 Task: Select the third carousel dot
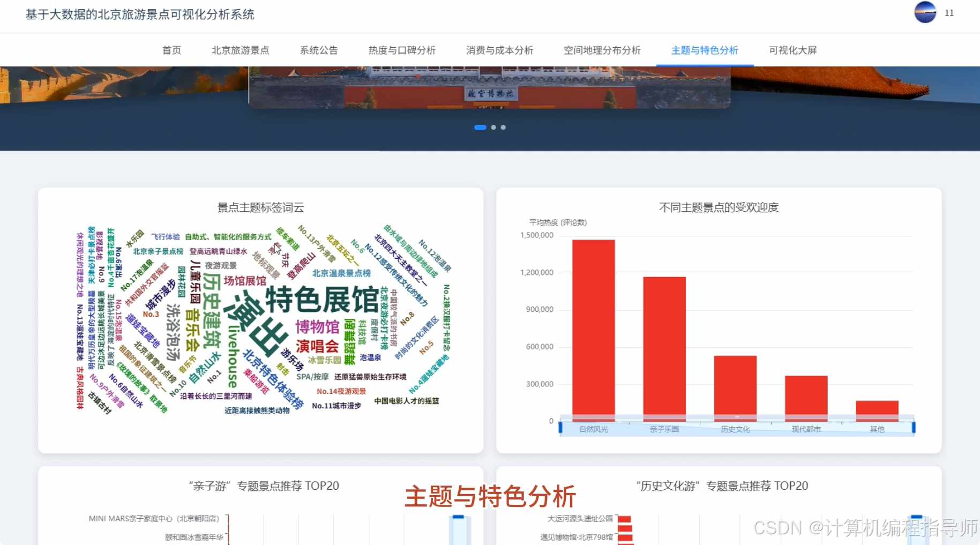pos(503,127)
